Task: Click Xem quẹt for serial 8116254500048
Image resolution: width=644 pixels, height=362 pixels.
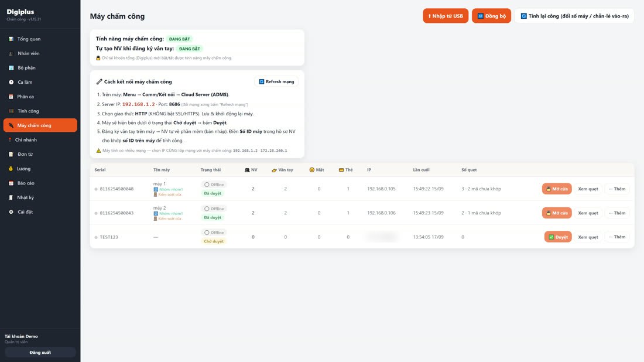Action: point(588,189)
